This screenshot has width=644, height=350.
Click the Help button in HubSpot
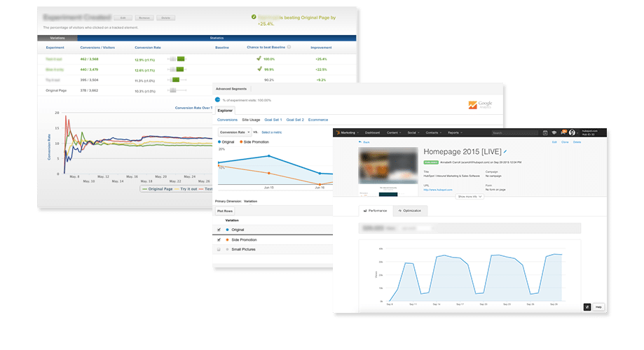tap(599, 307)
